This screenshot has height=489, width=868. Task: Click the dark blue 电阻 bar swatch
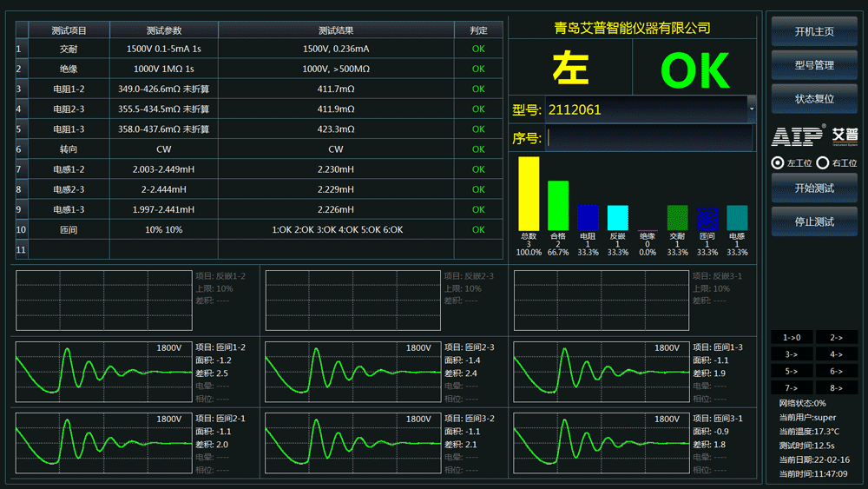[588, 217]
